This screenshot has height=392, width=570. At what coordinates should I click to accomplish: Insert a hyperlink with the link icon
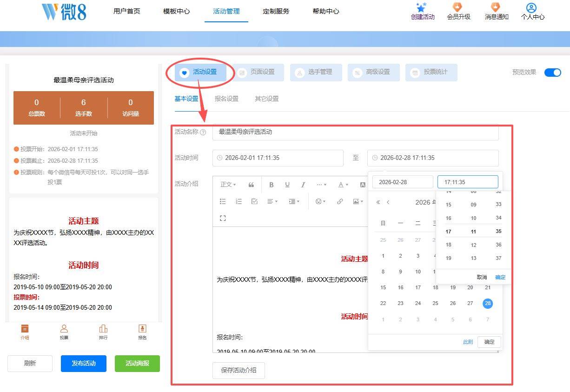coord(340,201)
